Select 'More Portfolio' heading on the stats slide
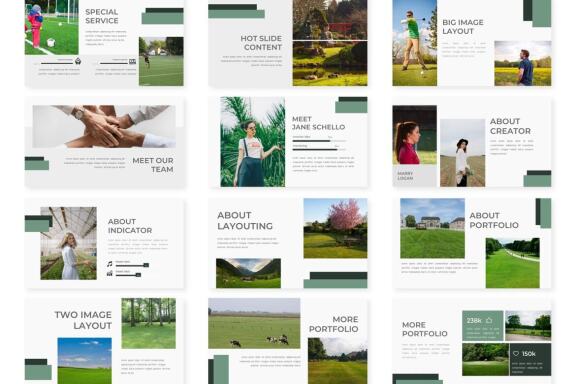 click(425, 329)
